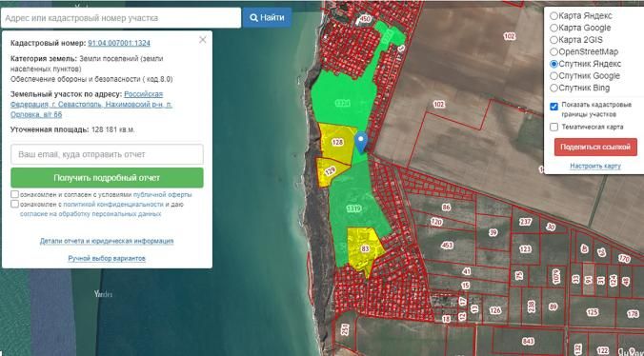
Task: Click parcel label 450 near top
Action: click(x=365, y=19)
